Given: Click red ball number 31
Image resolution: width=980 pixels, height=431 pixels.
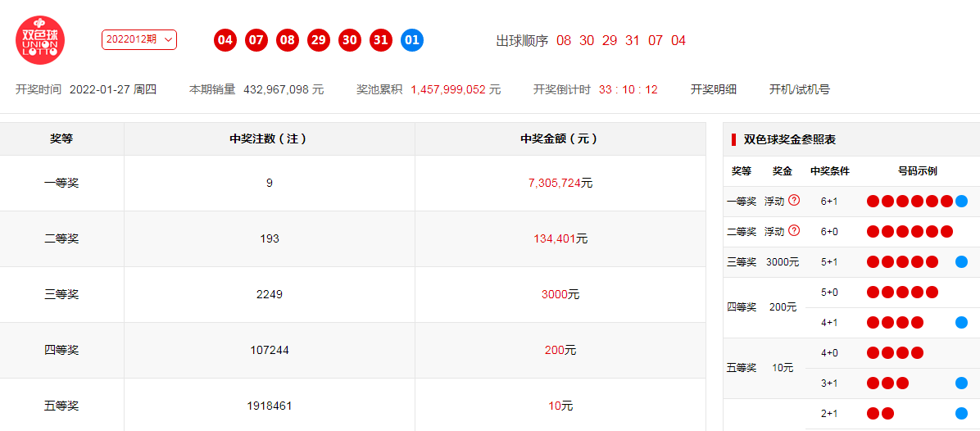Looking at the screenshot, I should tap(381, 41).
